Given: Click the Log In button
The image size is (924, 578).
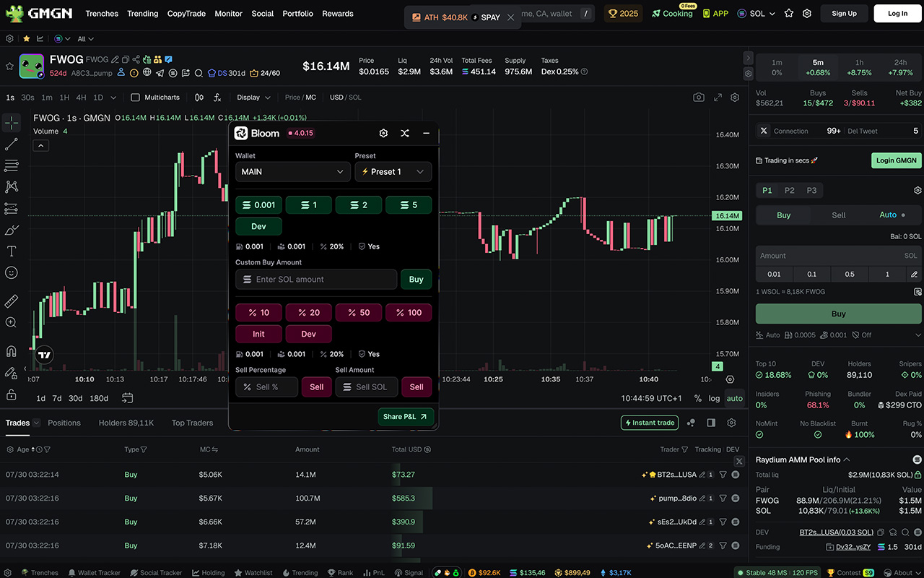Looking at the screenshot, I should pos(897,13).
